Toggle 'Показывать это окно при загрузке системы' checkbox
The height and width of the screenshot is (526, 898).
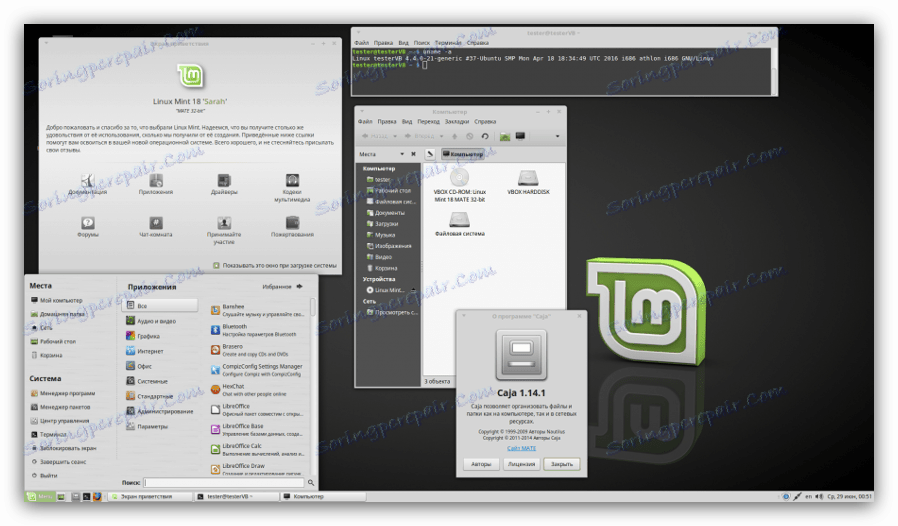pos(216,265)
